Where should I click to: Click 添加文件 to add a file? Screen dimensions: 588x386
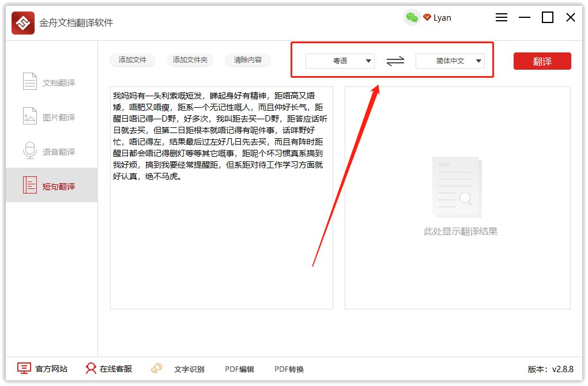(x=133, y=60)
